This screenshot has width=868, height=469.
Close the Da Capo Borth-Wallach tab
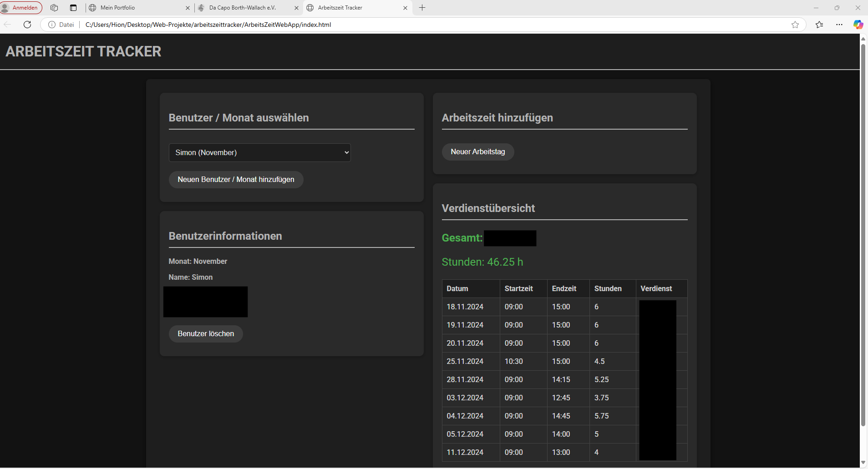[296, 8]
